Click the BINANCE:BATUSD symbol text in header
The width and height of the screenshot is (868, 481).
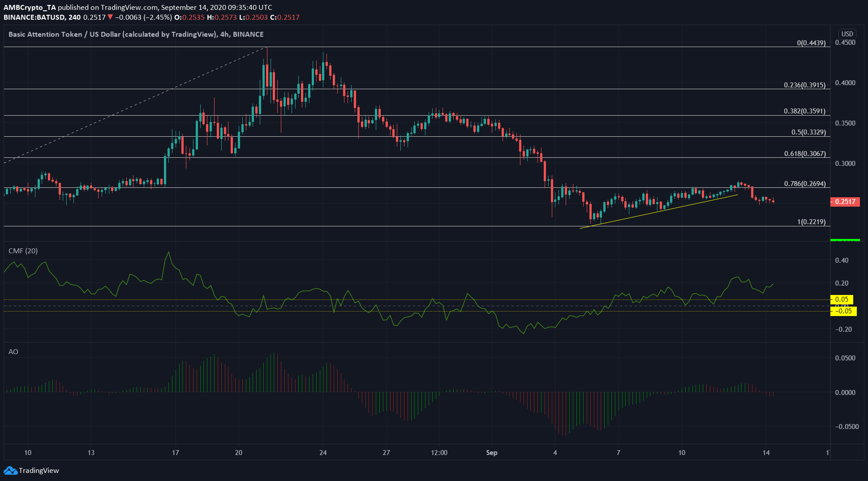tap(35, 17)
